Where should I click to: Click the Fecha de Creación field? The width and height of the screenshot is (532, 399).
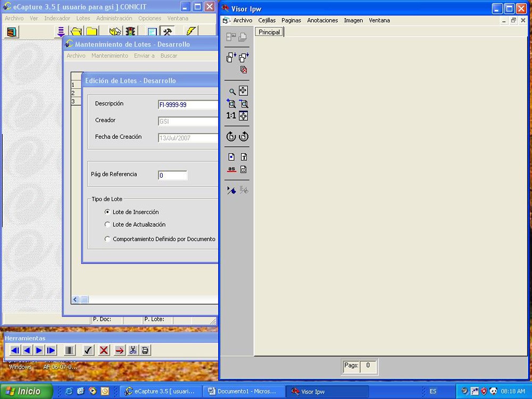coord(188,138)
